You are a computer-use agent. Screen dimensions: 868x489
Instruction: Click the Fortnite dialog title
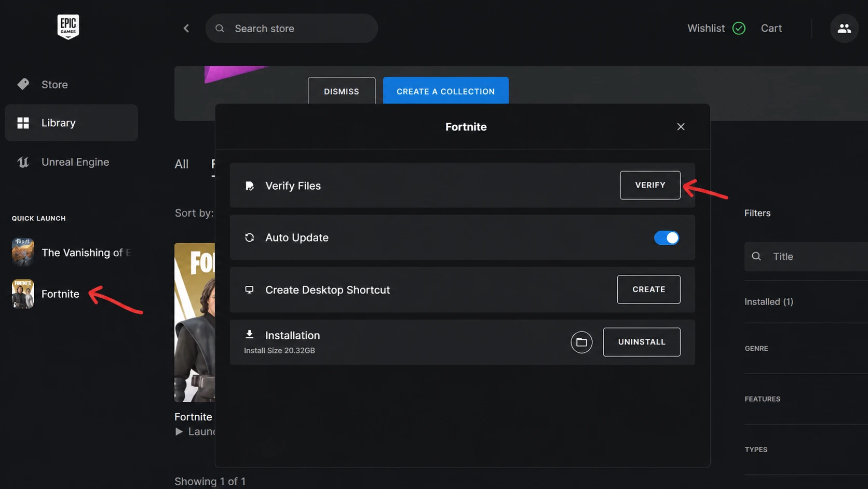466,127
